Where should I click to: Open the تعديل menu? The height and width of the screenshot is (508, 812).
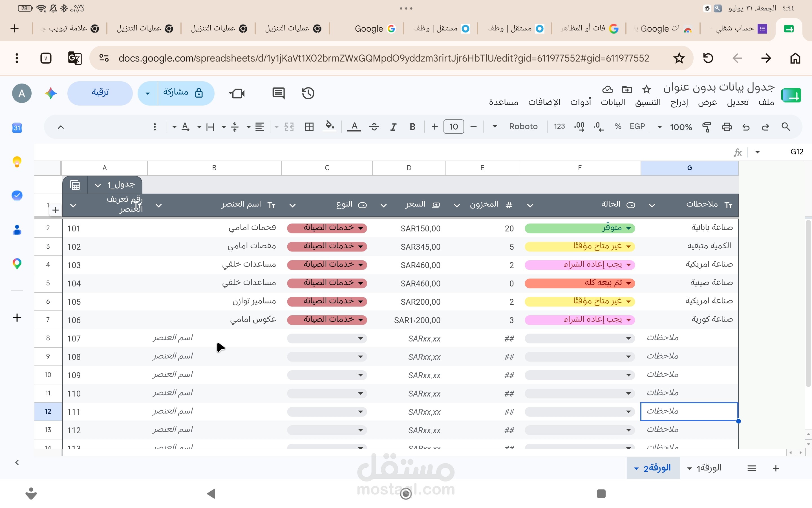[x=738, y=102]
